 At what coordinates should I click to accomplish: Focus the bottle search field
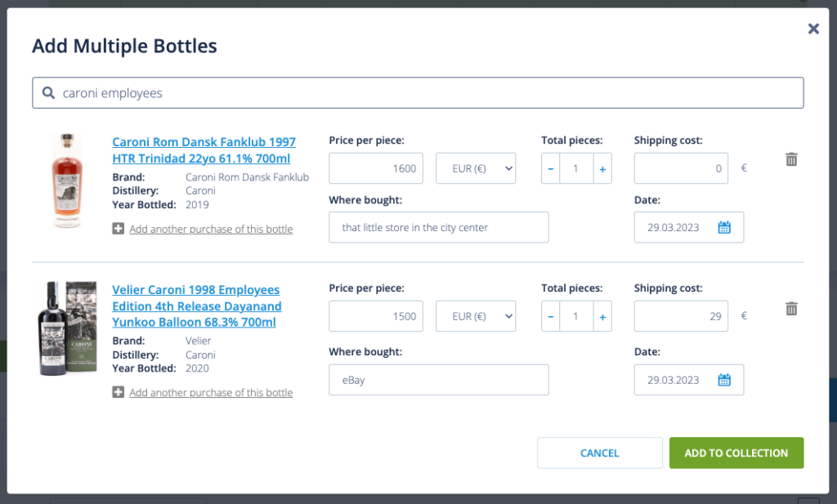tap(418, 93)
